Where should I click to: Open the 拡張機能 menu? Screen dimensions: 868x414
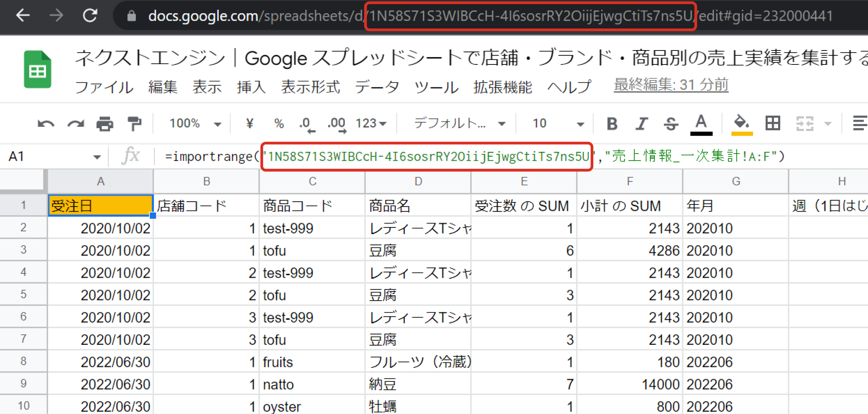click(x=502, y=87)
